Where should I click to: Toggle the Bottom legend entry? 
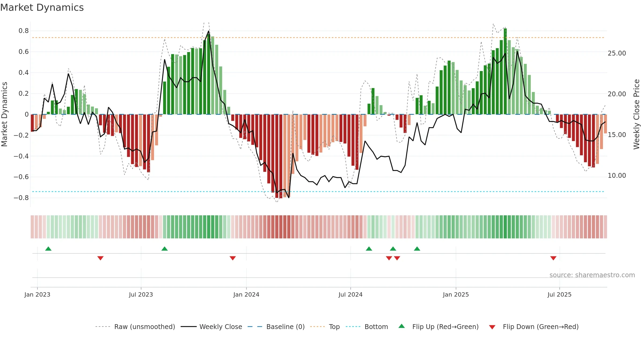[367, 327]
